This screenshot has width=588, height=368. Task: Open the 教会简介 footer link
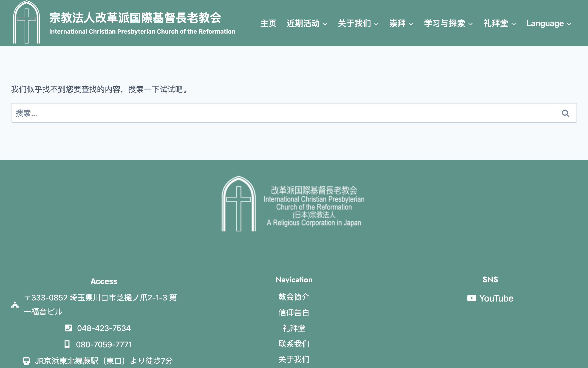tap(294, 297)
